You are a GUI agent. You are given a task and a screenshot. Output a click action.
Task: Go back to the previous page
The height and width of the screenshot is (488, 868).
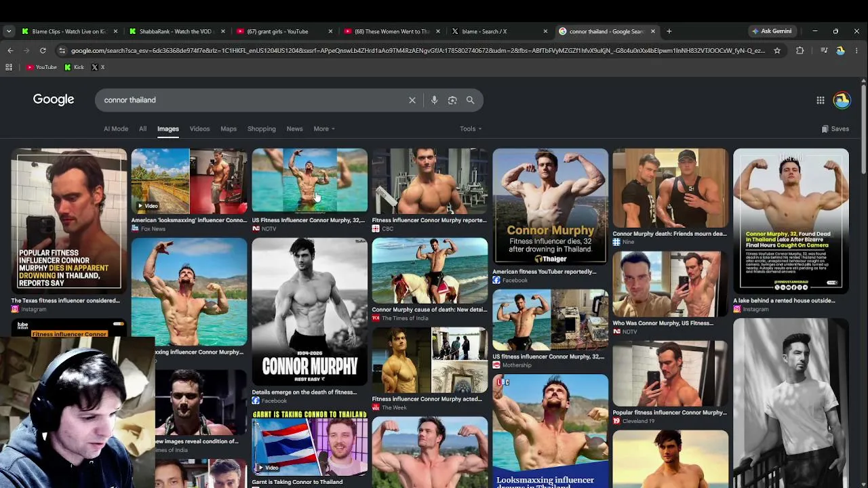pos(10,50)
